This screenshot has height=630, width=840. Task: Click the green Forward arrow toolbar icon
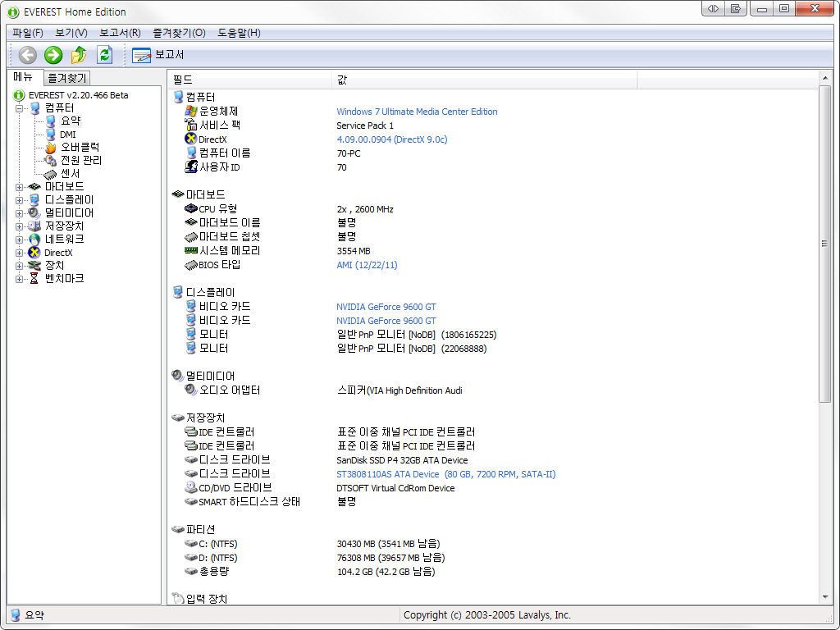pos(53,55)
